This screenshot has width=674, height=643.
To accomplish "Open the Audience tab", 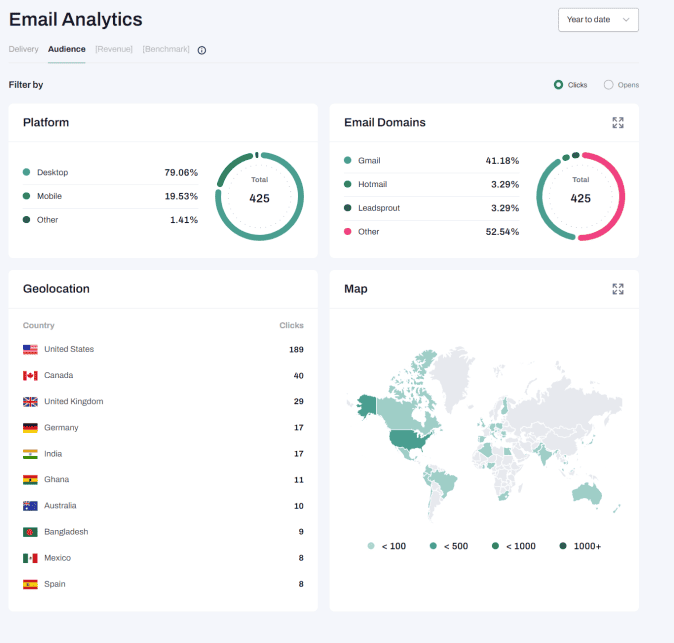I will (67, 49).
